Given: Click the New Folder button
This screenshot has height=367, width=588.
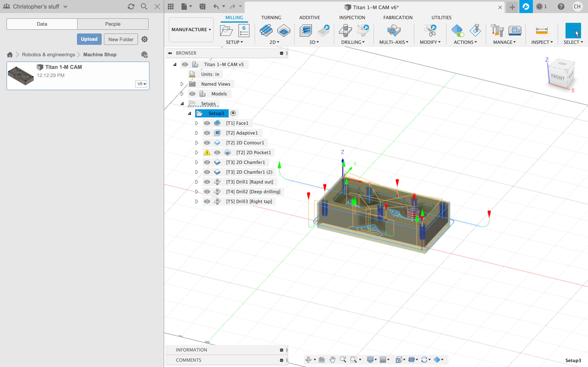Looking at the screenshot, I should (x=121, y=39).
